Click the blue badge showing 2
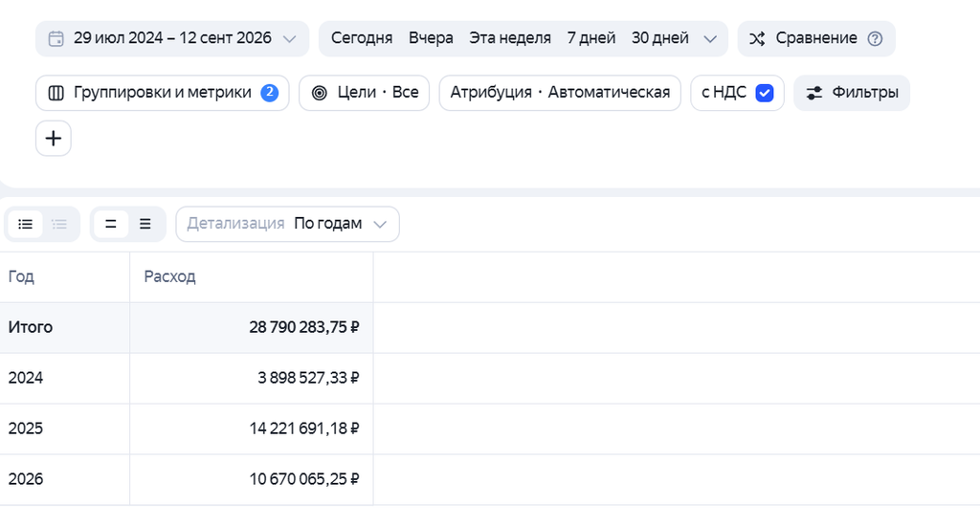 click(x=269, y=93)
